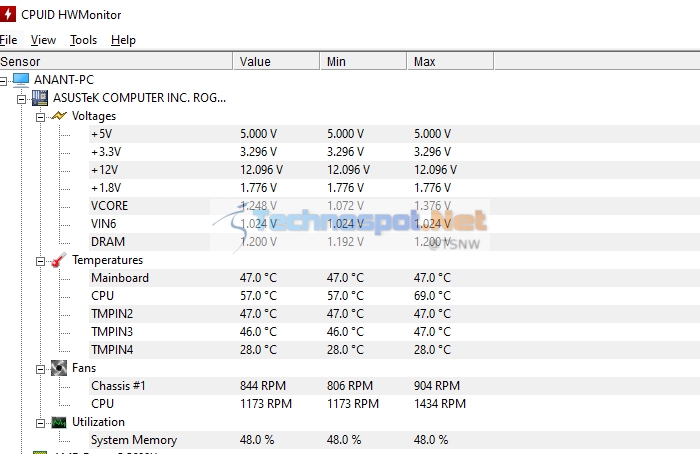Image resolution: width=700 pixels, height=454 pixels.
Task: Select the Temperatures label
Action: 108,260
